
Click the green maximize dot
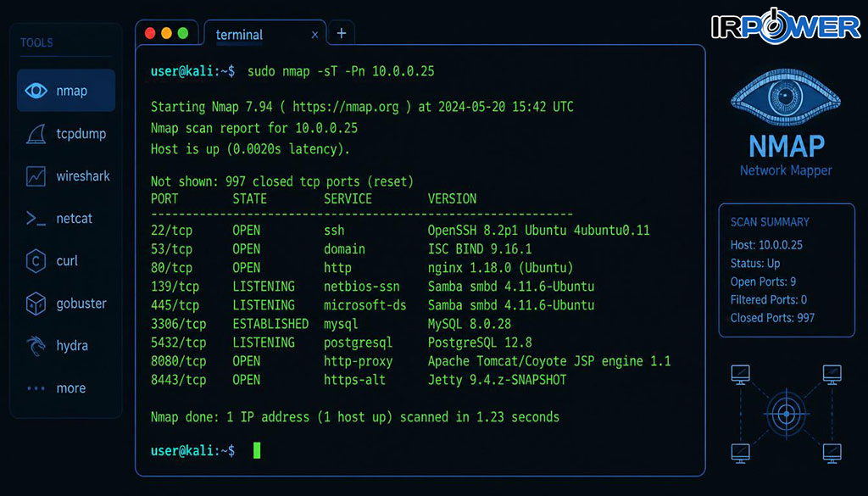point(183,33)
